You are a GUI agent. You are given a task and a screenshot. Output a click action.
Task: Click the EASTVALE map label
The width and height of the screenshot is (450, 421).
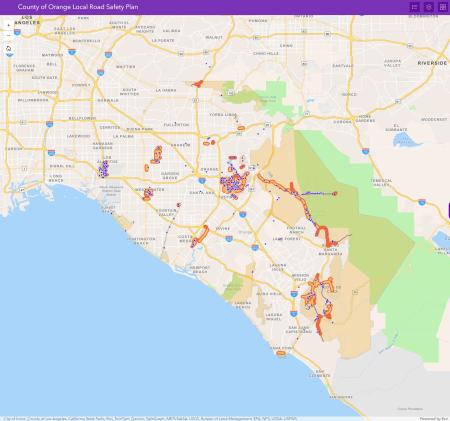[x=343, y=66]
